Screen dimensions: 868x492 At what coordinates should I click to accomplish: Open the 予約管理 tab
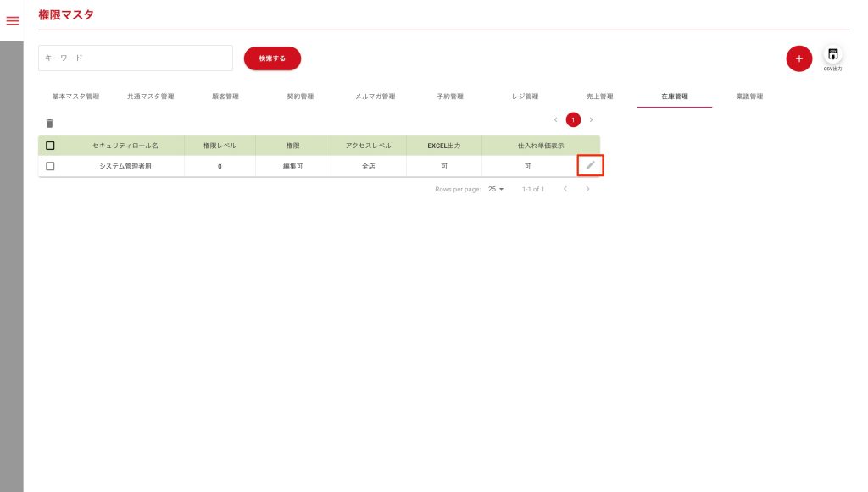[x=450, y=97]
